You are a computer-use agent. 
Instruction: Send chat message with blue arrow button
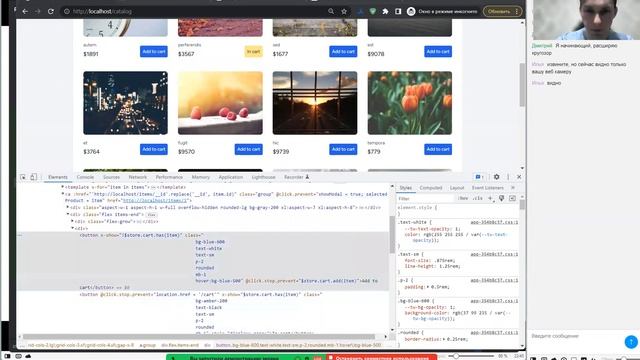click(x=631, y=342)
